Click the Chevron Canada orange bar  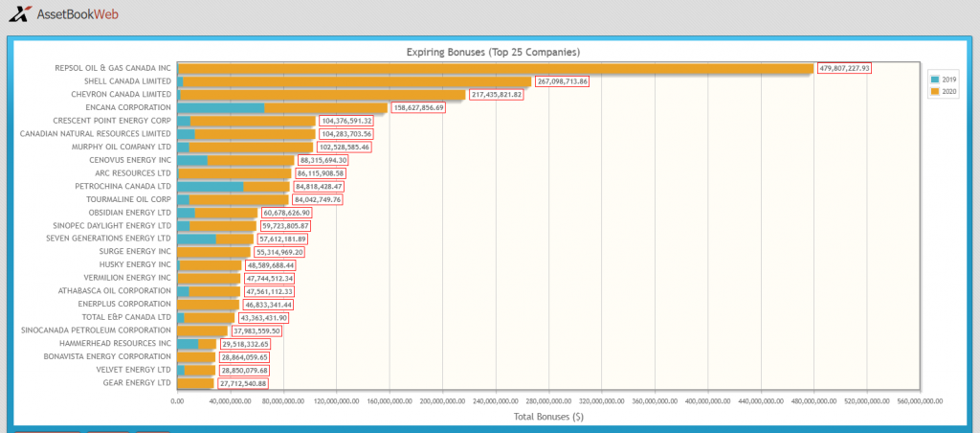pyautogui.click(x=323, y=95)
